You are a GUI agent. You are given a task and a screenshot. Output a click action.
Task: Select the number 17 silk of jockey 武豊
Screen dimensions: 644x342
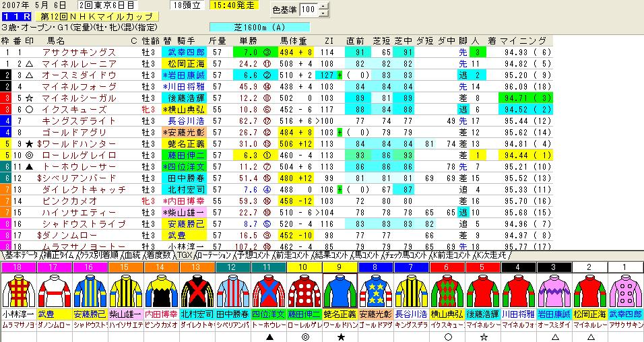(54, 291)
